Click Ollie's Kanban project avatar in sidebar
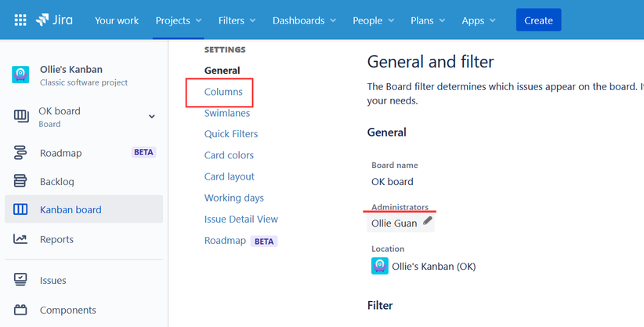Viewport: 644px width, 327px height. [20, 74]
